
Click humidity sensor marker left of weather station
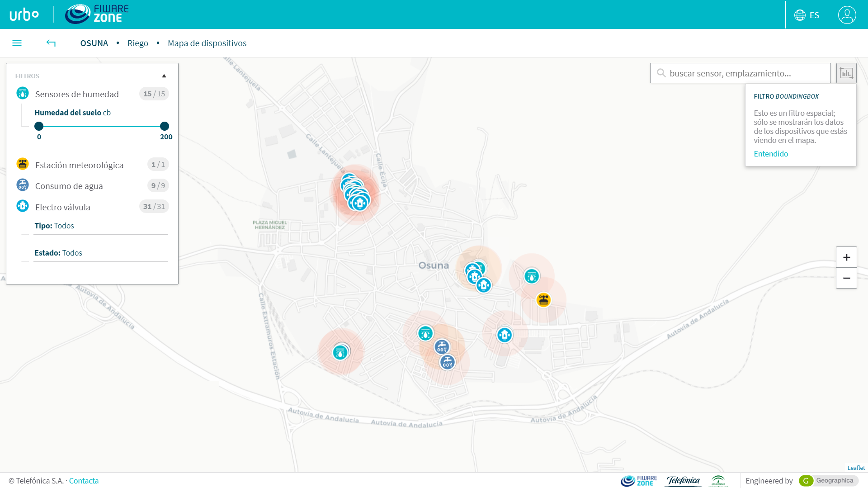point(532,276)
